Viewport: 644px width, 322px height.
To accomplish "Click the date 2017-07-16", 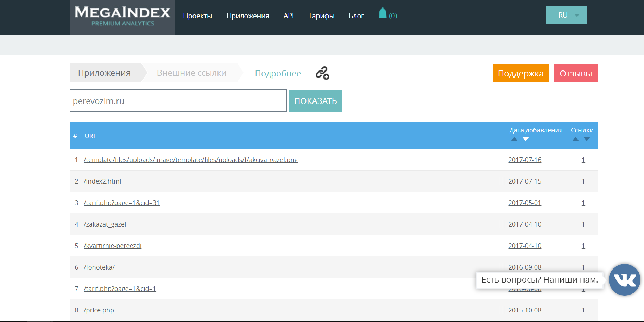I will tap(525, 160).
